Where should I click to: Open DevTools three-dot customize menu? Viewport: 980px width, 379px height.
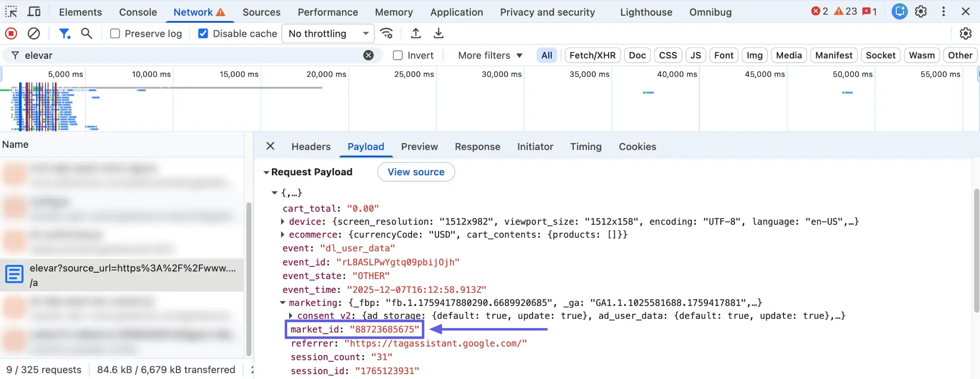[943, 11]
